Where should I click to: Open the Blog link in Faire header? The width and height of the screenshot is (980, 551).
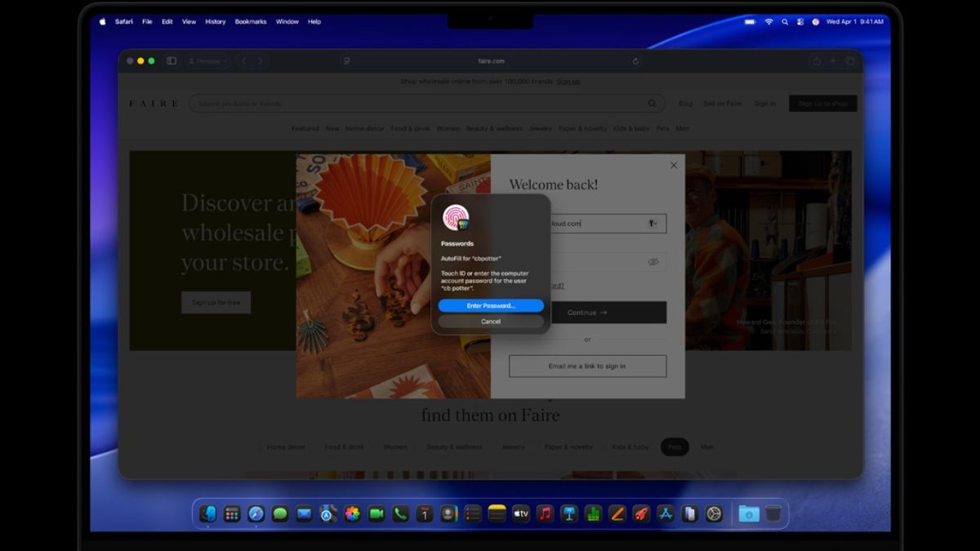685,104
